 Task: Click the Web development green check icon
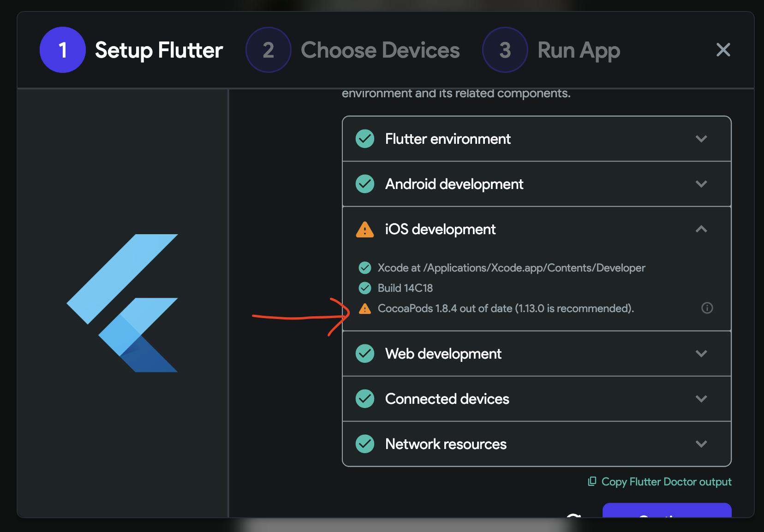(365, 354)
